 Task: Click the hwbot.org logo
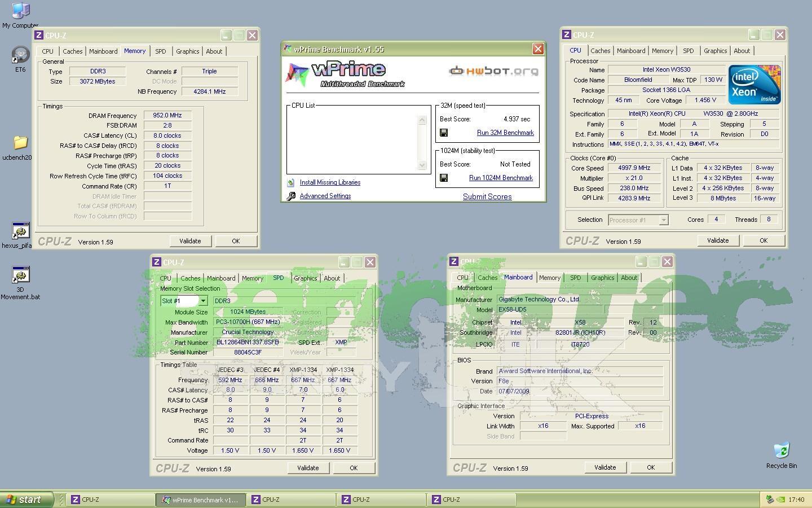(x=493, y=71)
